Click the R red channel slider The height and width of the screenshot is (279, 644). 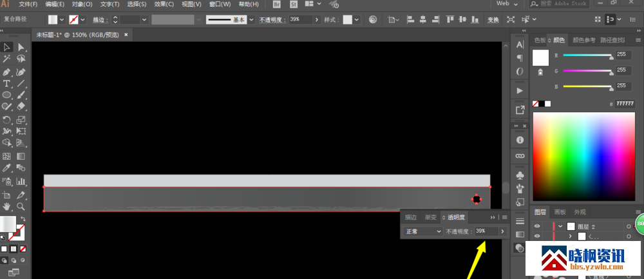pos(587,55)
